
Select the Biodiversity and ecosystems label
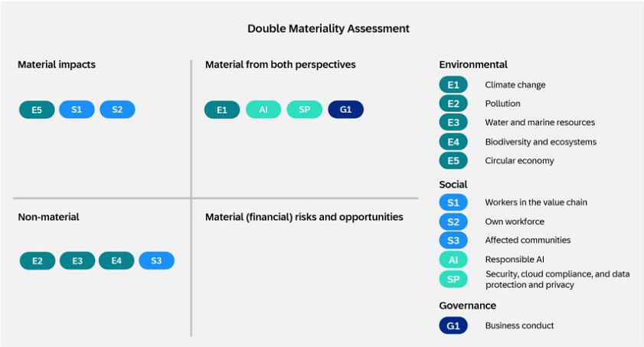point(540,142)
